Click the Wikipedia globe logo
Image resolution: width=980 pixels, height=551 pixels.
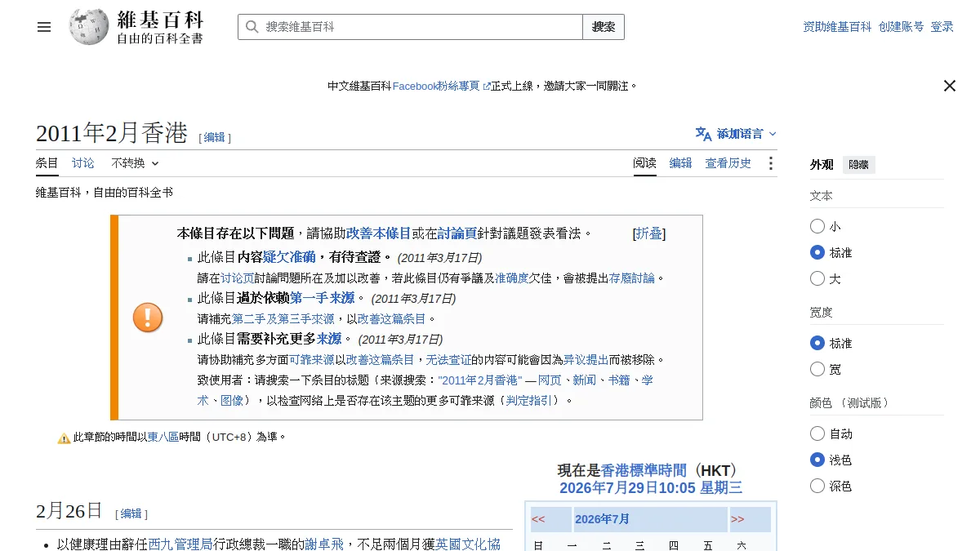pyautogui.click(x=89, y=27)
